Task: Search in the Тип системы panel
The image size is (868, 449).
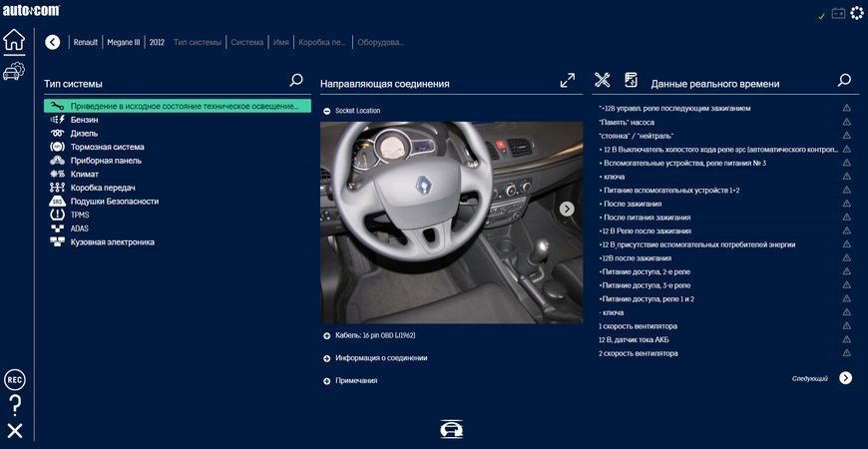Action: (x=296, y=80)
